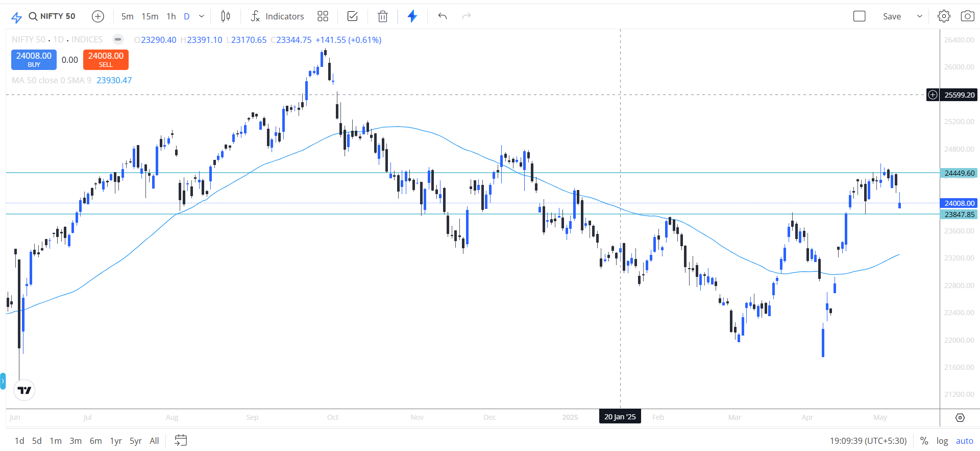Open time axis settings target icon

(x=960, y=418)
